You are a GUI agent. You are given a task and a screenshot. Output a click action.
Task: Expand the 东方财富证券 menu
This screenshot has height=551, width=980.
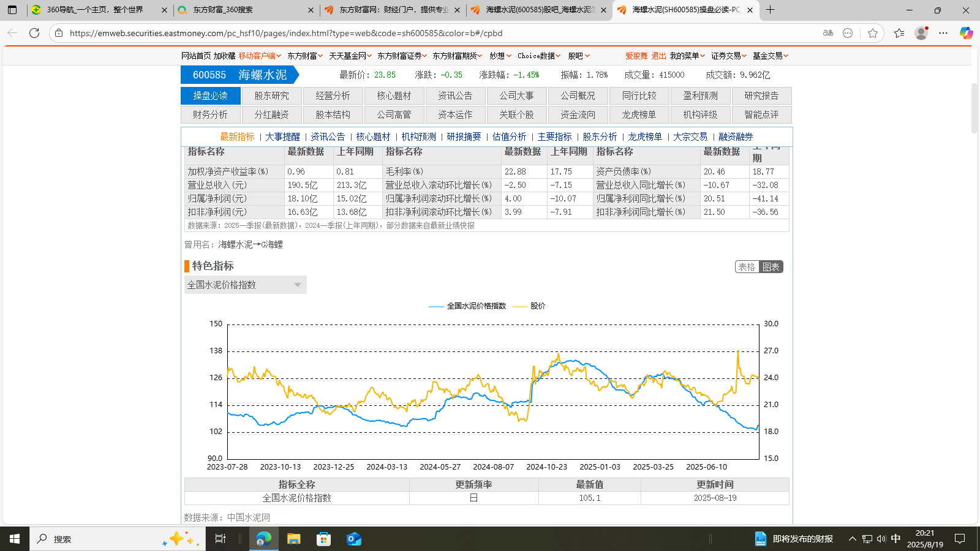point(402,56)
